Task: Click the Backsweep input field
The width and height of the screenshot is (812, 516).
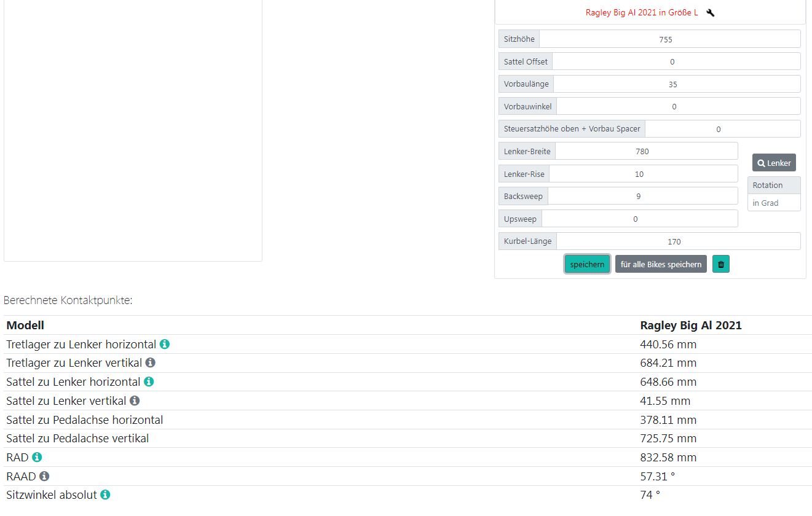Action: 642,196
